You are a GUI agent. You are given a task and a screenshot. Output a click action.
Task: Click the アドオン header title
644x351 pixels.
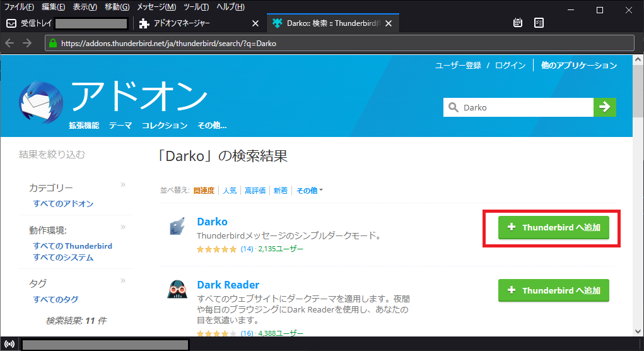[139, 96]
